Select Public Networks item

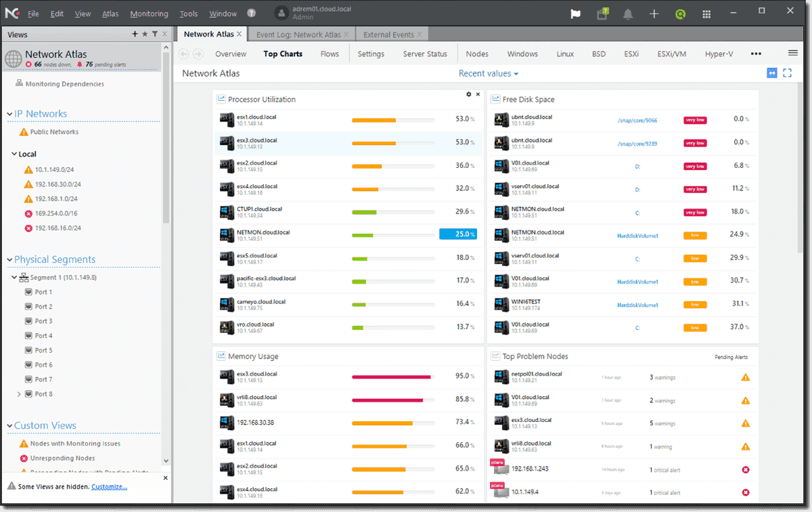54,132
